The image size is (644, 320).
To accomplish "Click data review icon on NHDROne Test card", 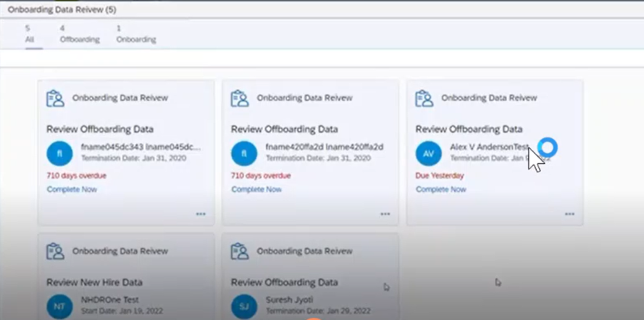I will (55, 252).
